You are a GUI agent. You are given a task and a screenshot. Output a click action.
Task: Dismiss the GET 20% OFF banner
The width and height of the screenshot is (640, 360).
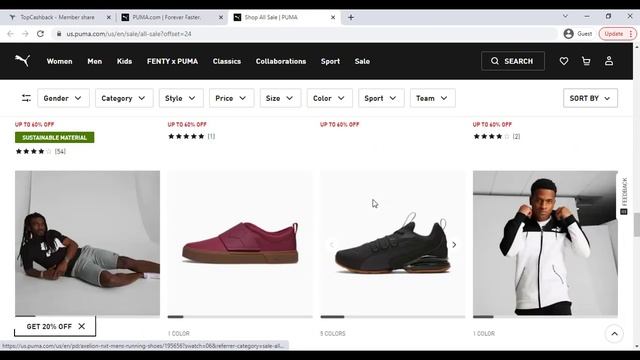coord(82,326)
